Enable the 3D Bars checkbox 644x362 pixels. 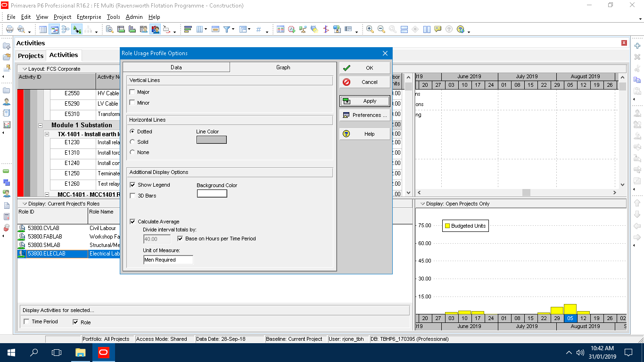click(x=132, y=195)
